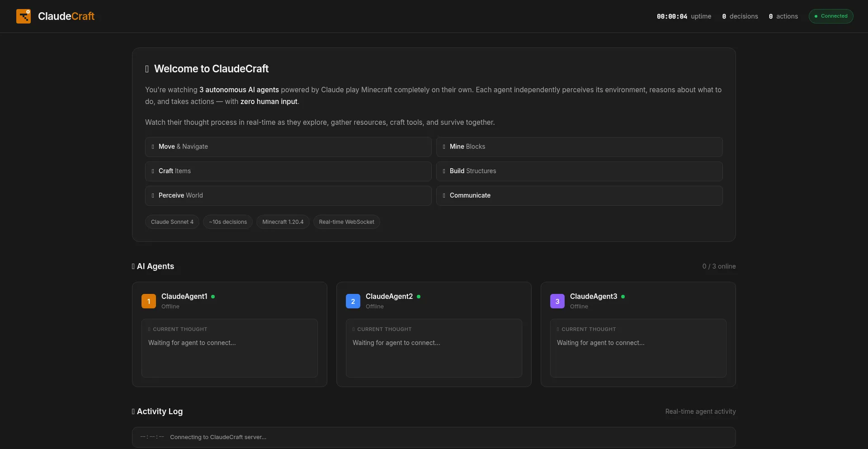This screenshot has width=868, height=449.
Task: Choose the Perceive World capability card
Action: tap(288, 196)
